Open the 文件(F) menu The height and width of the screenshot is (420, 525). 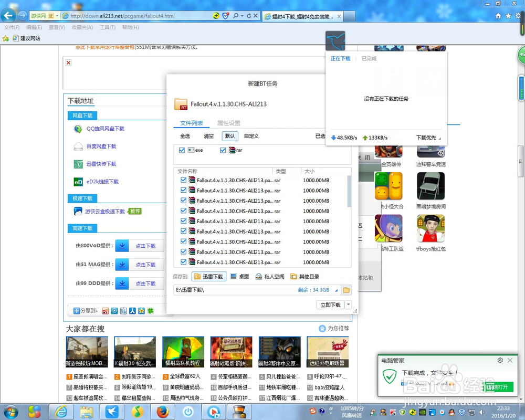(x=12, y=27)
